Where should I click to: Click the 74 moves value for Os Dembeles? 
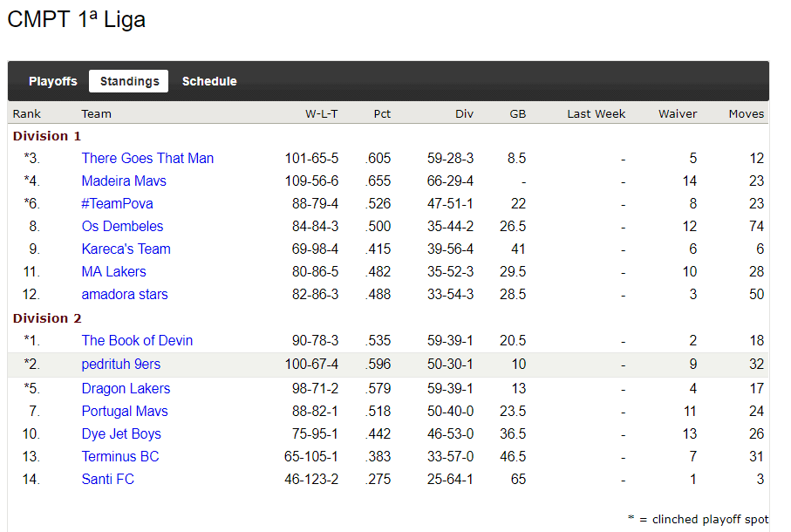(756, 227)
